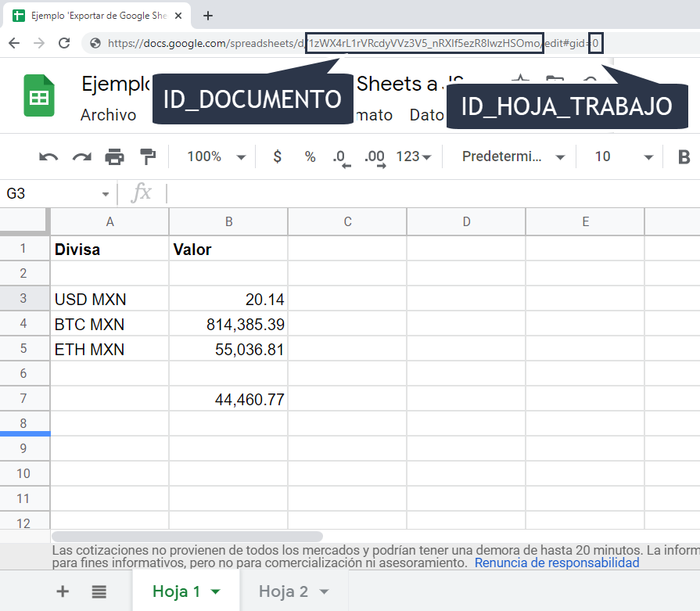
Task: Open the font size 10 dropdown
Action: (x=623, y=156)
